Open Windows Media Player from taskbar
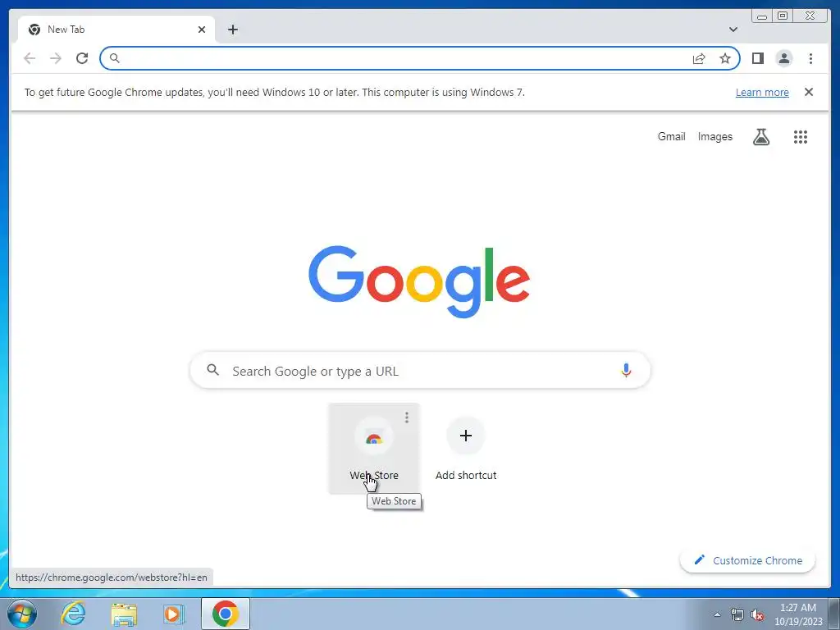Image resolution: width=840 pixels, height=630 pixels. (173, 614)
